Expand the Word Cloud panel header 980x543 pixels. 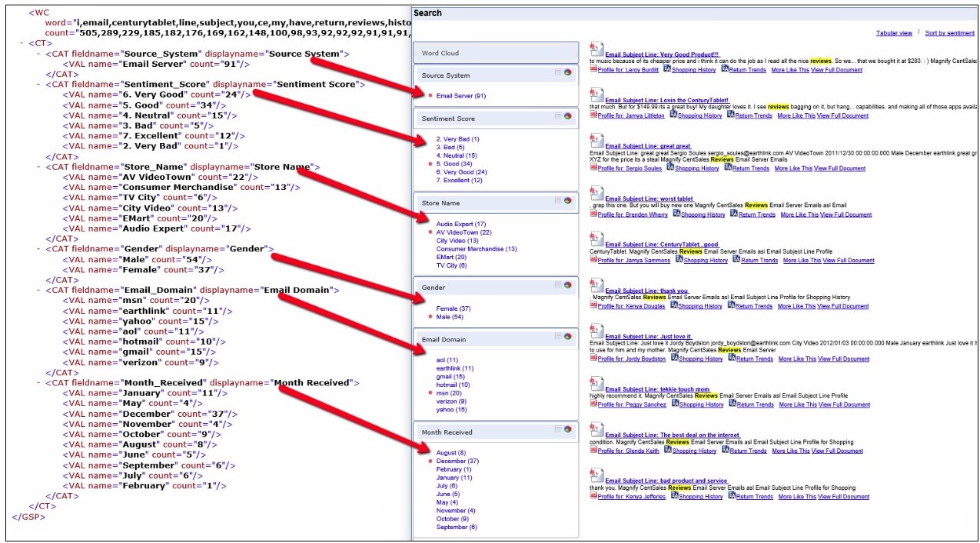click(496, 53)
